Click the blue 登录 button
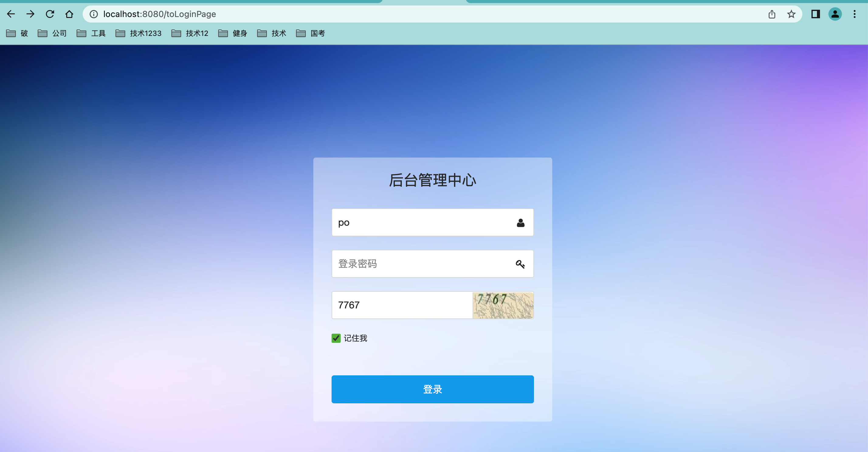The width and height of the screenshot is (868, 452). [x=432, y=389]
